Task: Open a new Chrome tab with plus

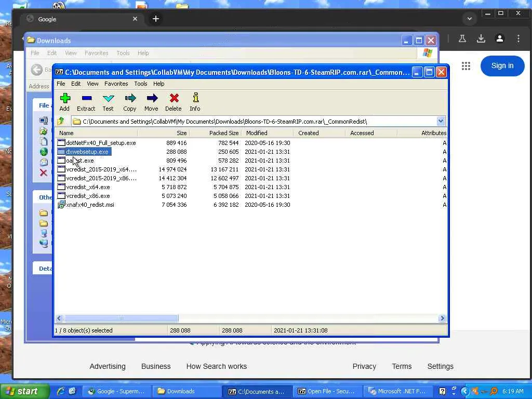Action: pos(156,19)
